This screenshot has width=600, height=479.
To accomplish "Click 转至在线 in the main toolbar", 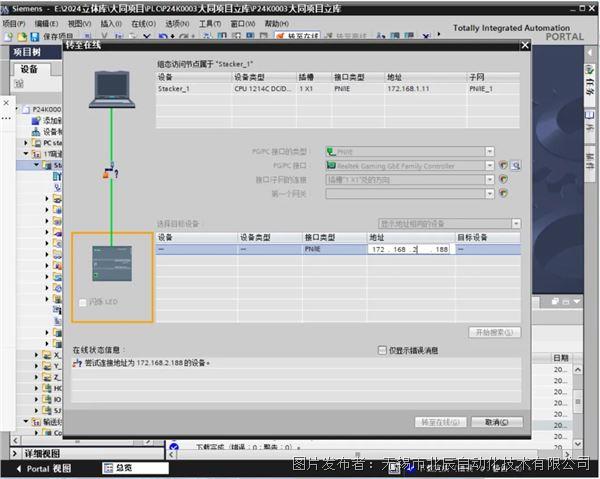I will pyautogui.click(x=298, y=36).
